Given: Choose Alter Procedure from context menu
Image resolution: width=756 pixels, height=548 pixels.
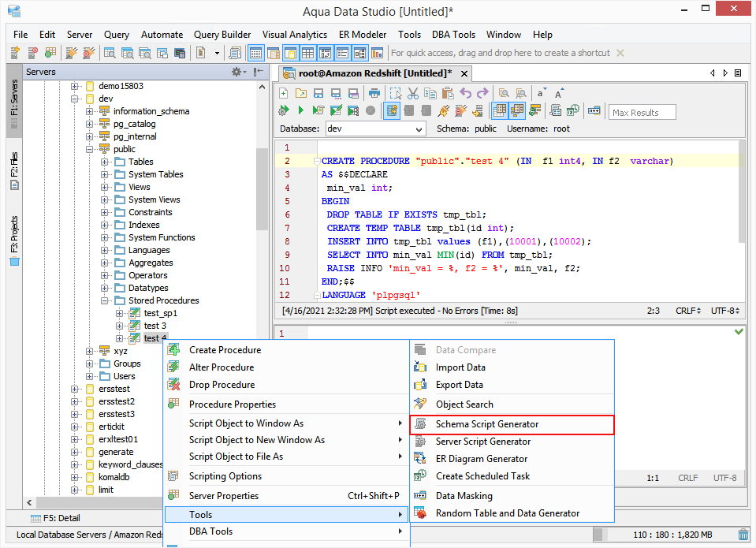Looking at the screenshot, I should 221,367.
